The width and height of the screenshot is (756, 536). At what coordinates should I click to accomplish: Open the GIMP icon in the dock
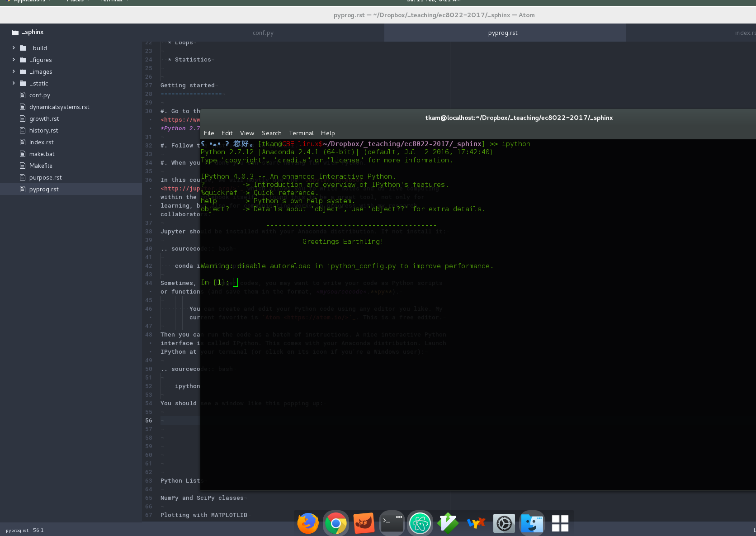(364, 523)
